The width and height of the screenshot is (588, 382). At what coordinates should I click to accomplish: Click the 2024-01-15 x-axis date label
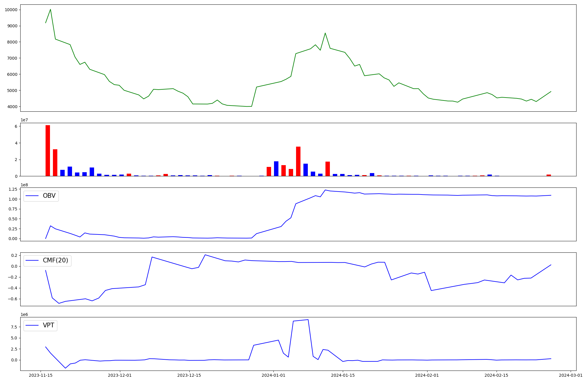click(x=343, y=375)
